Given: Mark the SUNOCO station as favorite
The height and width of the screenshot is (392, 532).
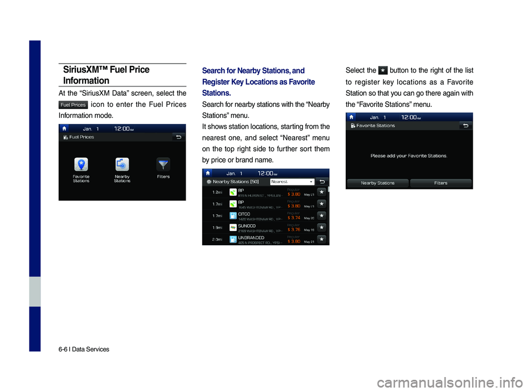Looking at the screenshot, I should (321, 228).
